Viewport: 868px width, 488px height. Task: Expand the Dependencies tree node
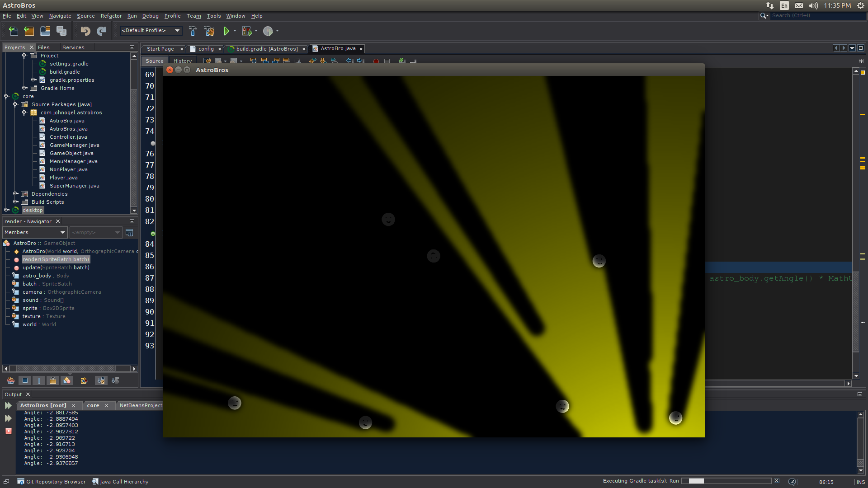pos(15,193)
